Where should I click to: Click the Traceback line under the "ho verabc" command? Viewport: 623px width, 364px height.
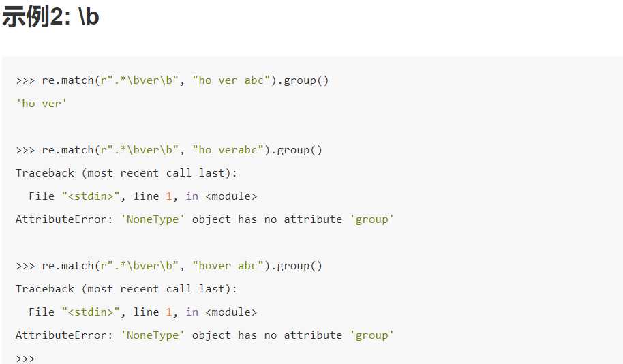pos(126,173)
